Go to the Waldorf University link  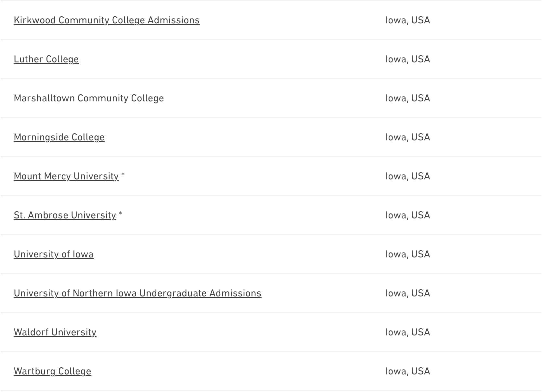pos(55,332)
